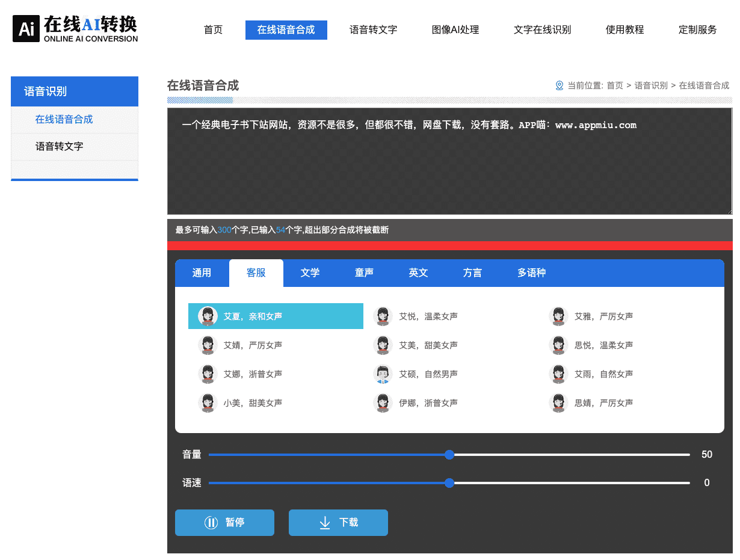Select voice 艾悦，温柔女声
Screen dimensions: 740x560
451,316
